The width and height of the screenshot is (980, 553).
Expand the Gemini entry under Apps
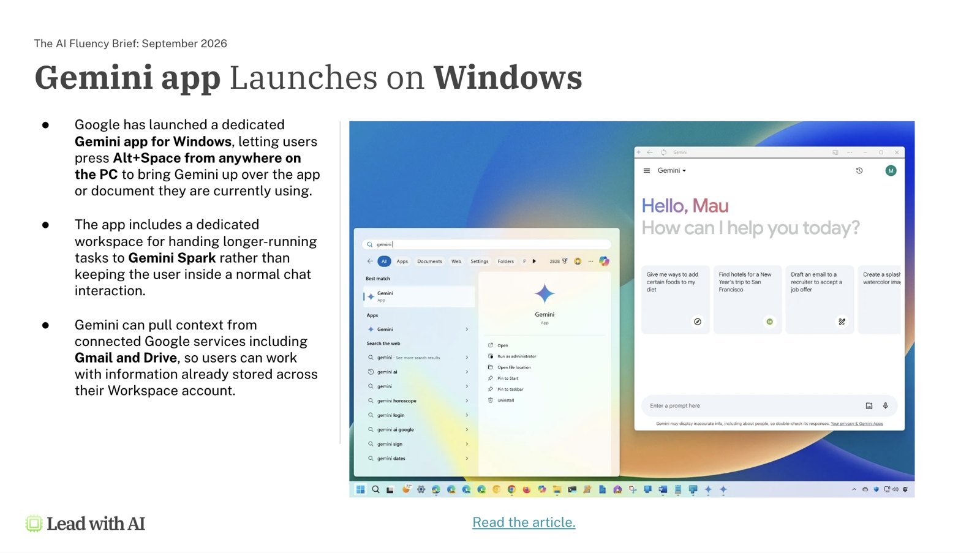tap(467, 329)
